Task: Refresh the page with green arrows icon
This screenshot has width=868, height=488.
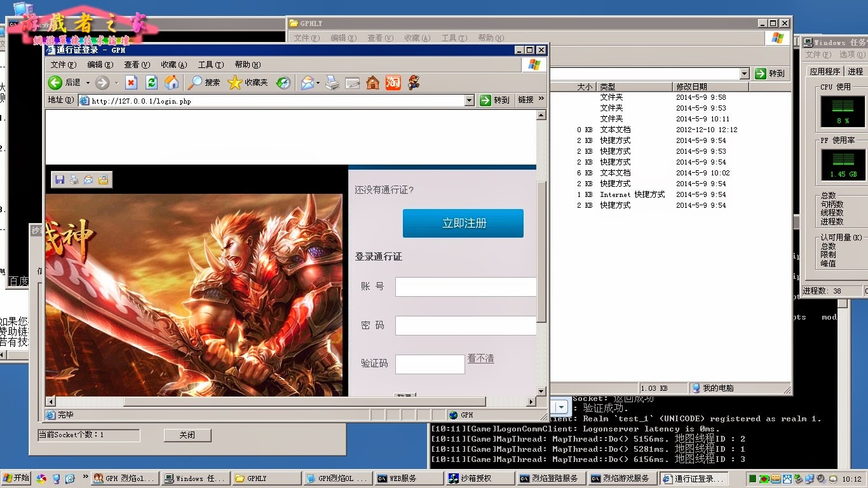Action: pos(151,83)
